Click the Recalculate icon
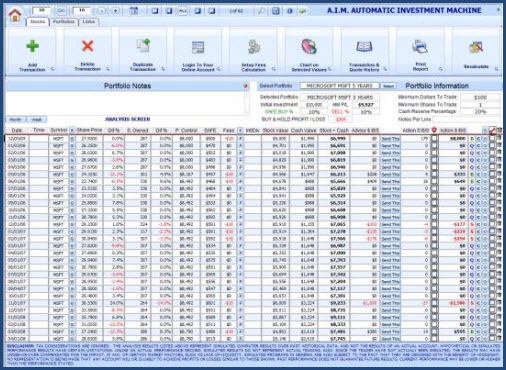This screenshot has width=506, height=370. pyautogui.click(x=476, y=48)
